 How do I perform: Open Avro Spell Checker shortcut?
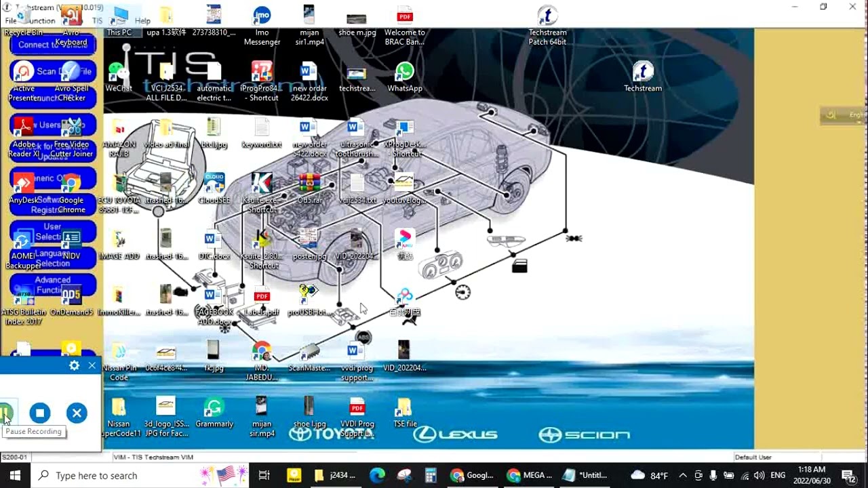[71, 81]
